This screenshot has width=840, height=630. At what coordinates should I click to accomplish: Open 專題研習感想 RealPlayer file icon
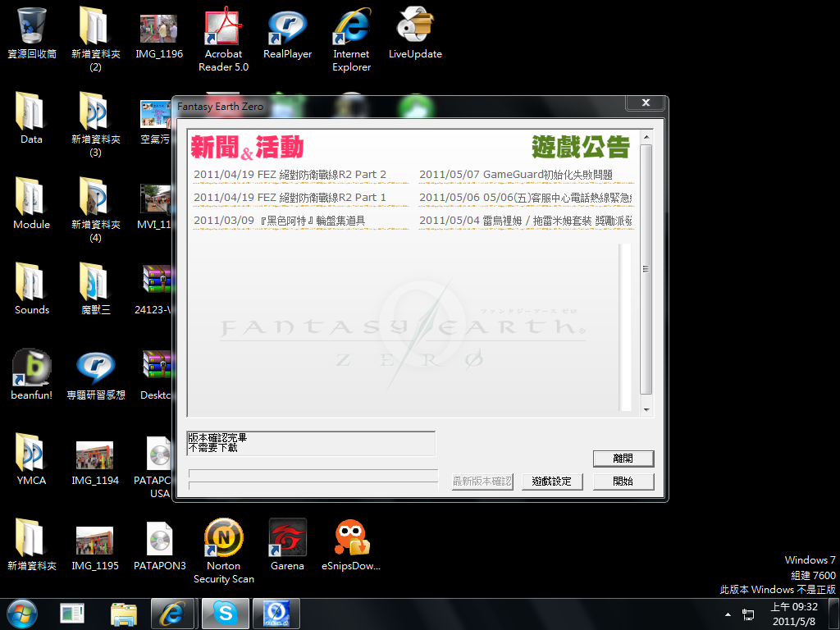[x=95, y=374]
